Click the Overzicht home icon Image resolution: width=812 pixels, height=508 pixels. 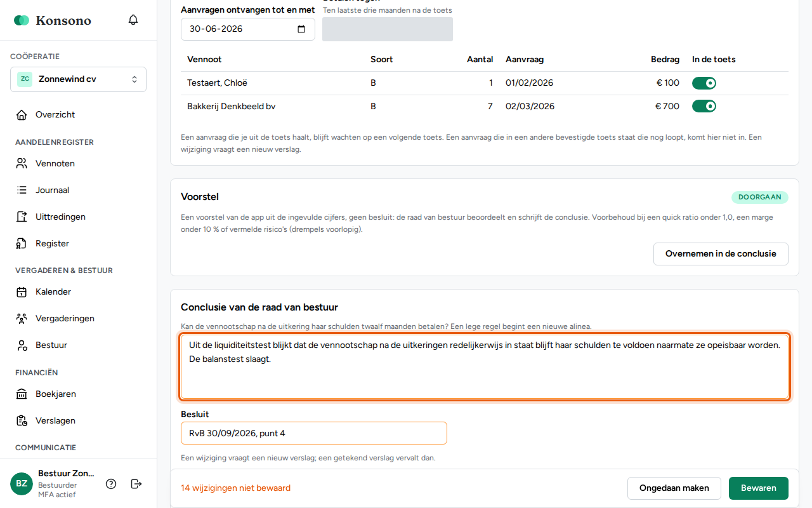point(22,115)
